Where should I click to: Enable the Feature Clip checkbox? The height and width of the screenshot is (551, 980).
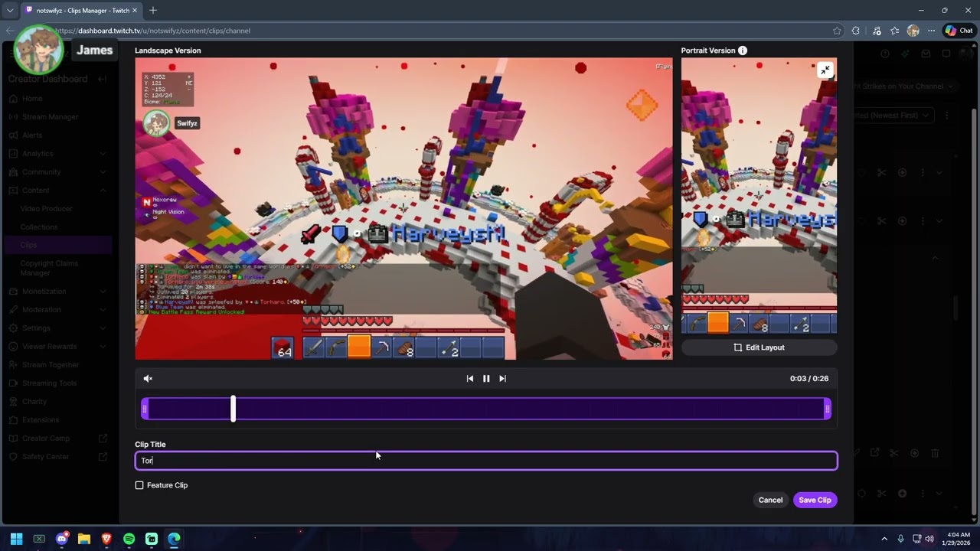139,485
